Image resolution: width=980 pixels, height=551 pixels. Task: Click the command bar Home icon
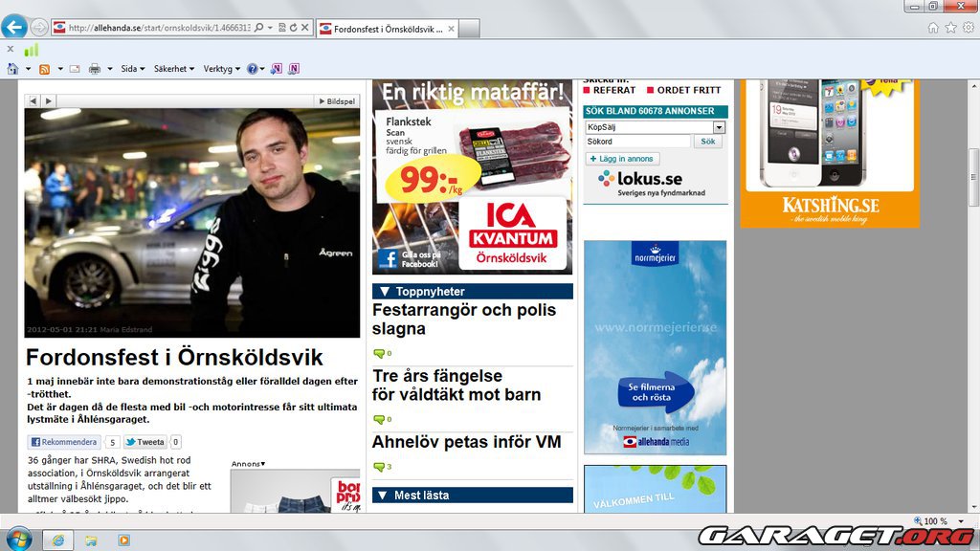(x=12, y=69)
